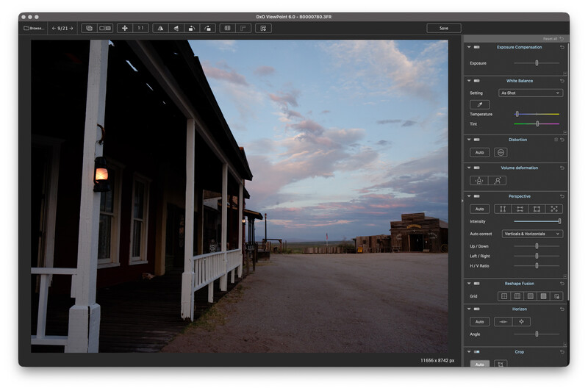Collapse the Distortion palette
The image size is (588, 391).
click(469, 140)
